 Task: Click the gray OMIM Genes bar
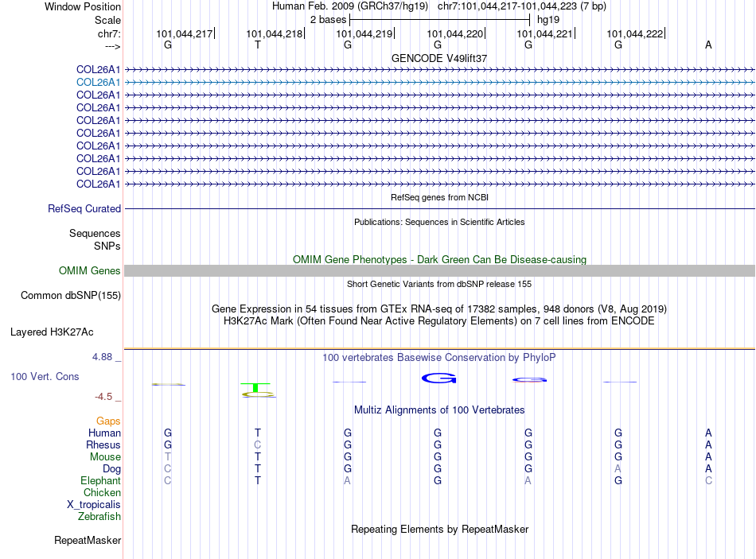coord(440,271)
